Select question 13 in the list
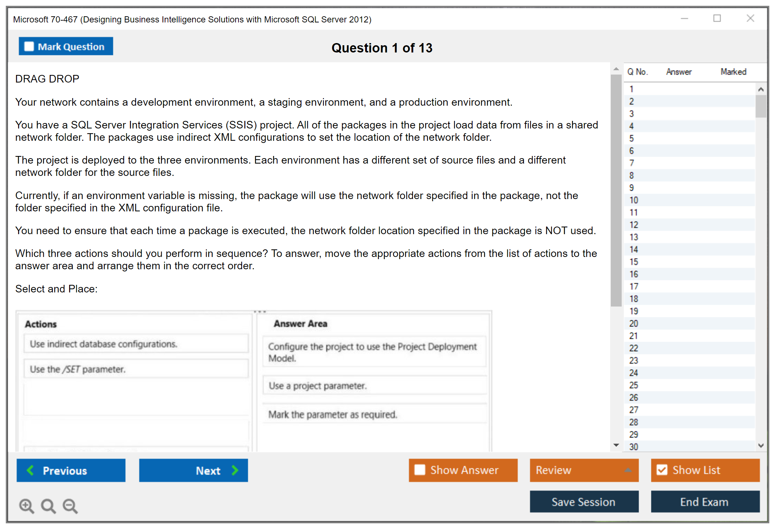This screenshot has width=778, height=532. click(634, 237)
